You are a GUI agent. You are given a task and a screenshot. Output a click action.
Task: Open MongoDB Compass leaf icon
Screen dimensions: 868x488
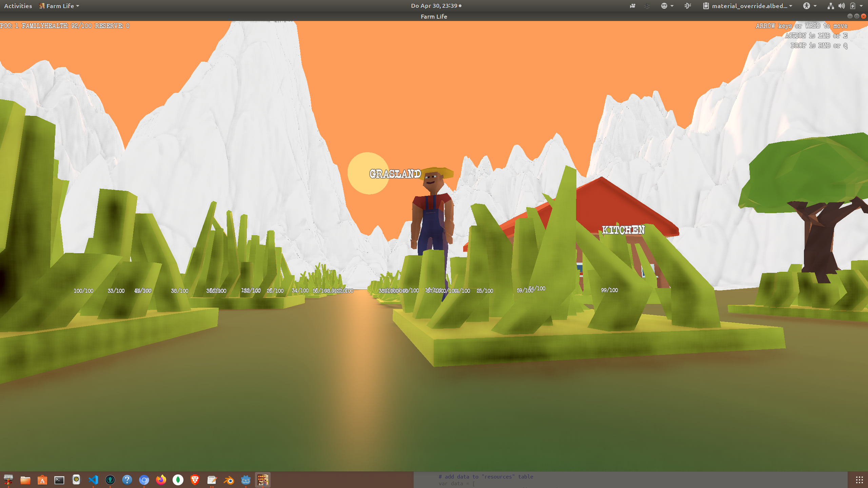(x=178, y=480)
